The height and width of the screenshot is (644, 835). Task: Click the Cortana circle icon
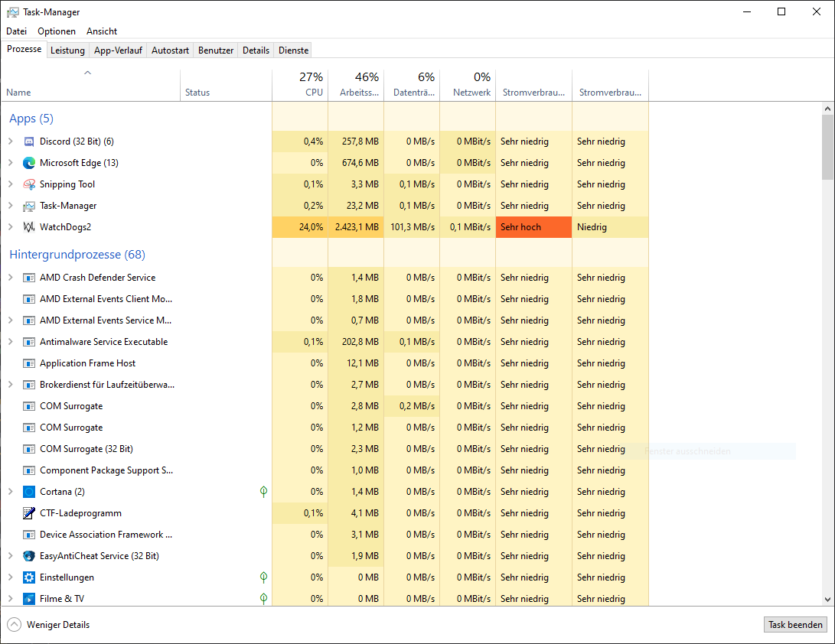click(x=29, y=491)
